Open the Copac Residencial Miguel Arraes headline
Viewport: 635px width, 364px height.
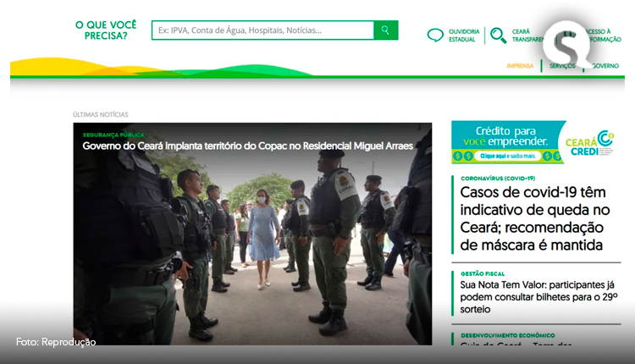(x=247, y=146)
